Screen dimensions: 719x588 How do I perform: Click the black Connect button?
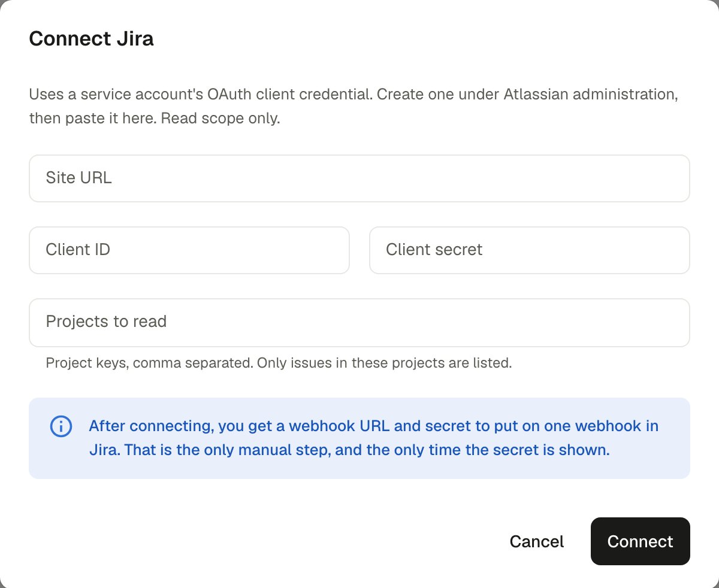[641, 541]
